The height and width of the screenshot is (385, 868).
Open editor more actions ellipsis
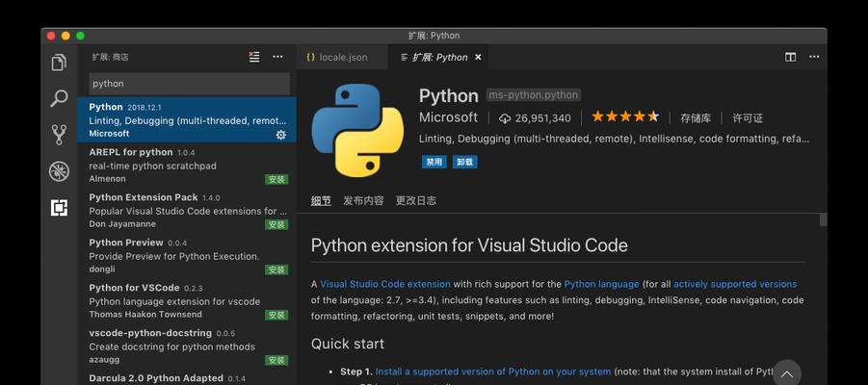[x=814, y=57]
